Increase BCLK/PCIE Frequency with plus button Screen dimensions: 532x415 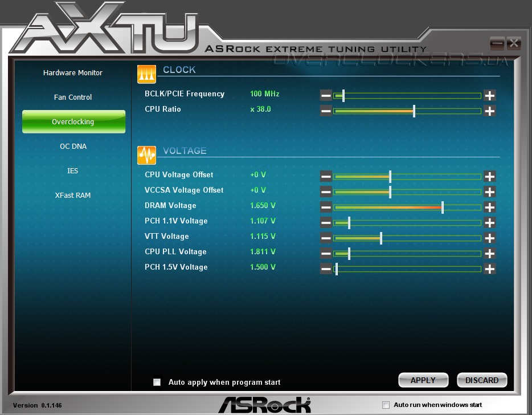tap(490, 95)
